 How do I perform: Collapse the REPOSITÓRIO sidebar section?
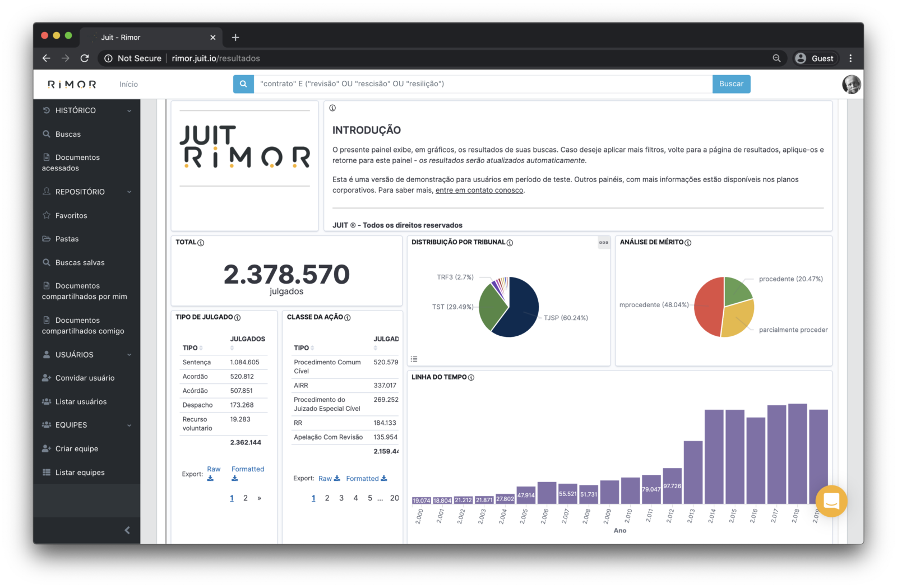click(x=129, y=192)
